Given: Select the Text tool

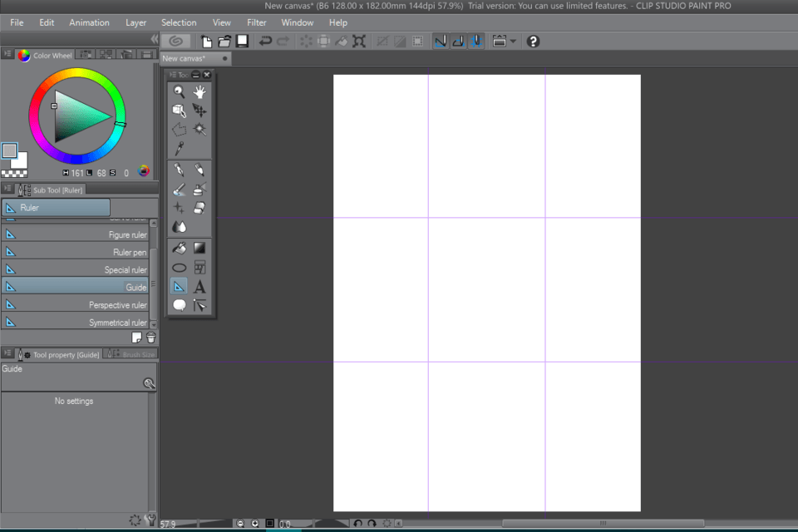Looking at the screenshot, I should pos(199,287).
